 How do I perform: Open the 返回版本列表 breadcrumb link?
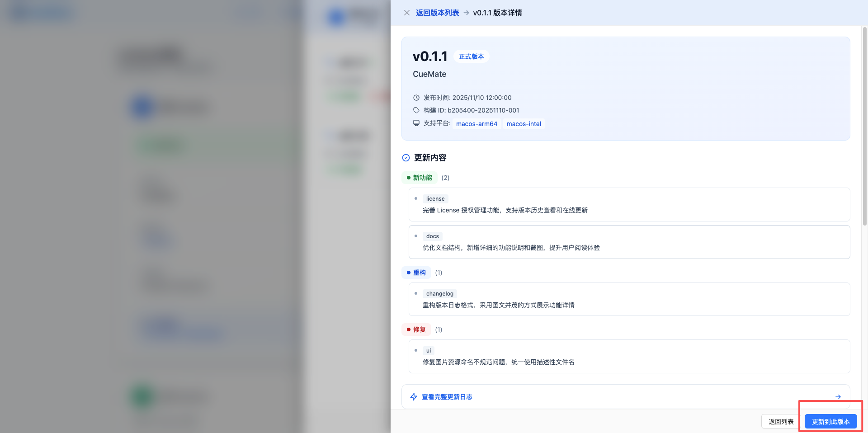click(437, 13)
